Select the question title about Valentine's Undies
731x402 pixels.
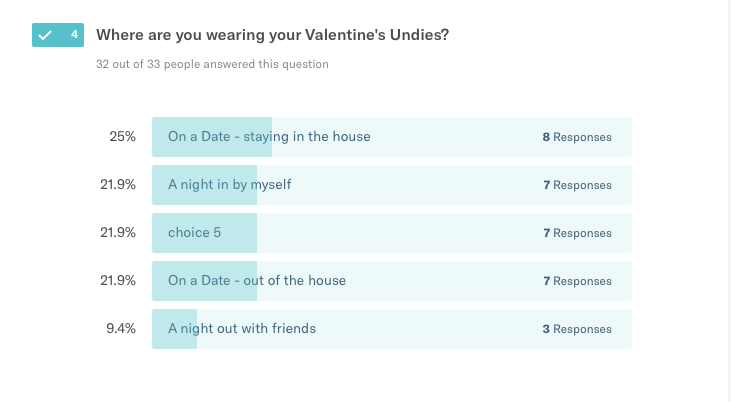[x=272, y=35]
